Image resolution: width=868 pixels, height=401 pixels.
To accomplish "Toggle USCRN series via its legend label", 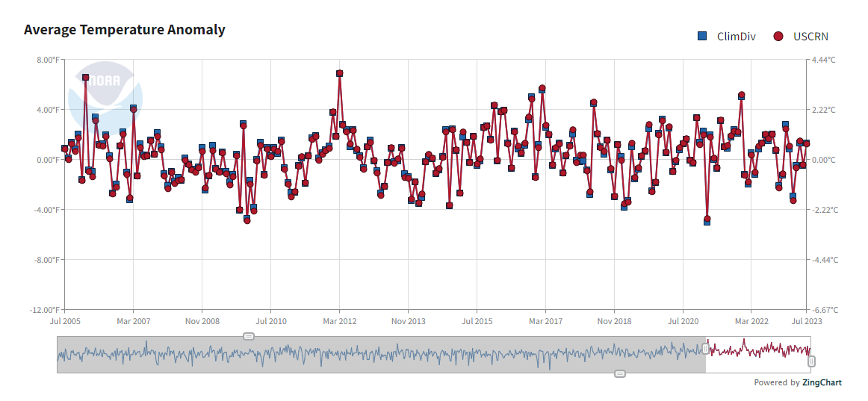I will [x=810, y=37].
